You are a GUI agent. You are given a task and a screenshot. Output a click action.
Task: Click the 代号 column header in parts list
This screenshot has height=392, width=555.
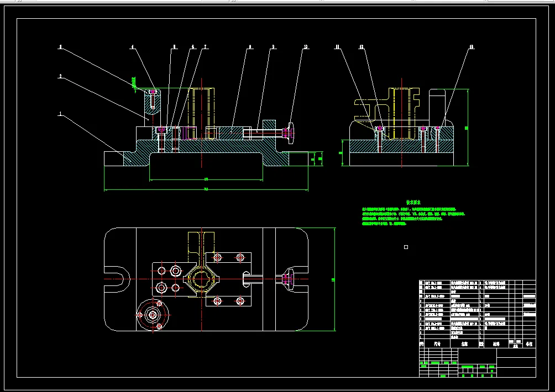click(x=437, y=344)
